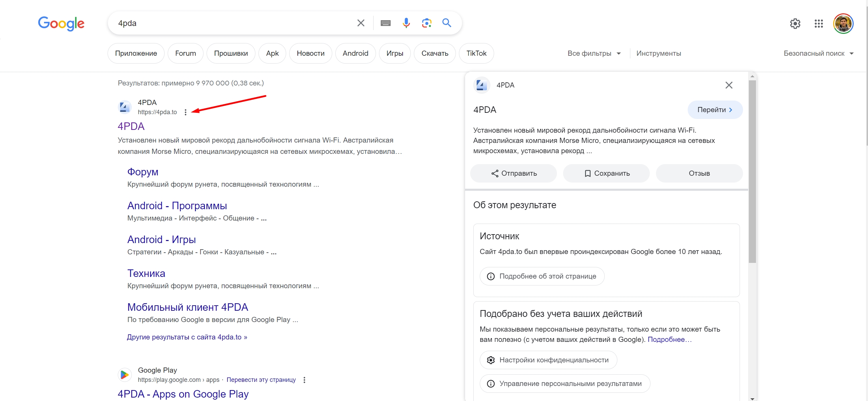Screen dimensions: 868x401
Task: Open the on-screen keyboard icon
Action: pos(386,23)
